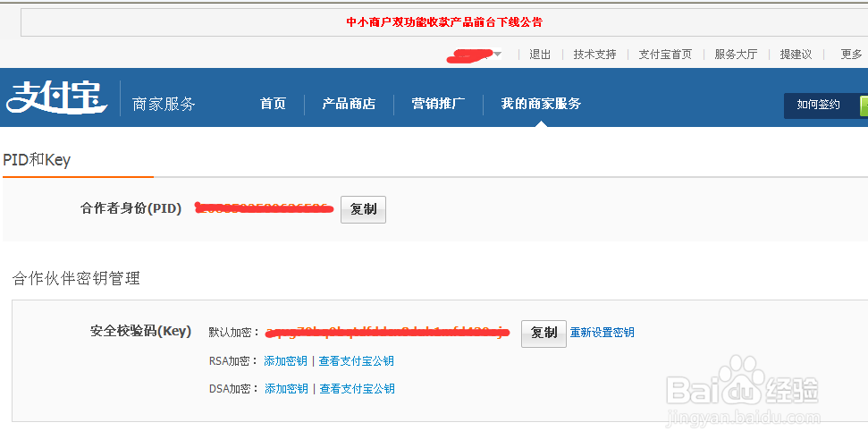Click the PID和Key section tab
Screen dimensions: 868x448
coord(37,160)
